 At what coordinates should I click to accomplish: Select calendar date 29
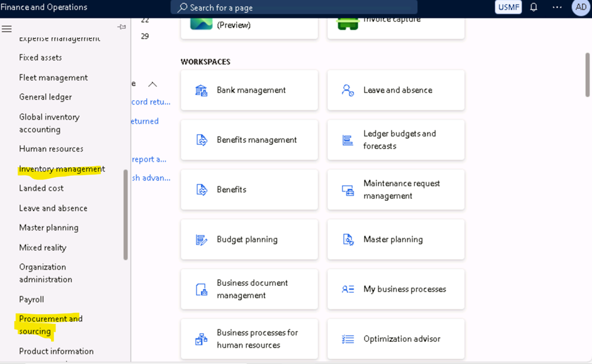point(145,37)
